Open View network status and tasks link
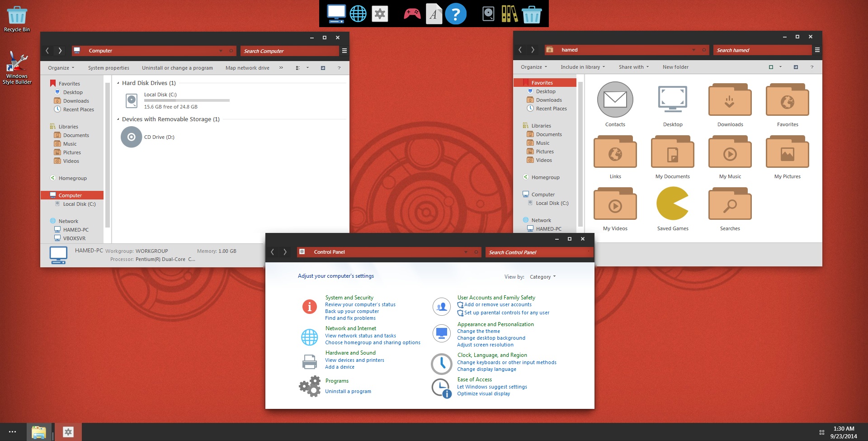 pos(360,336)
